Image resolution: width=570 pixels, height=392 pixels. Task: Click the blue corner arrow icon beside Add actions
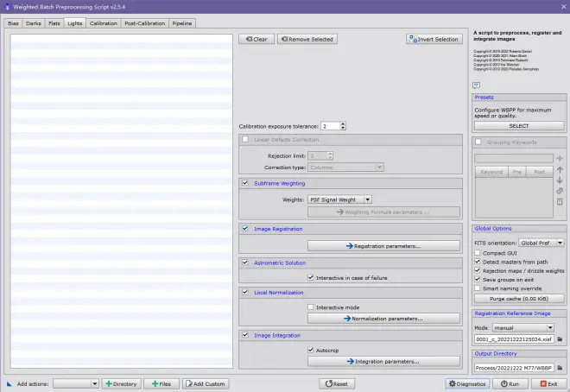pos(9,383)
